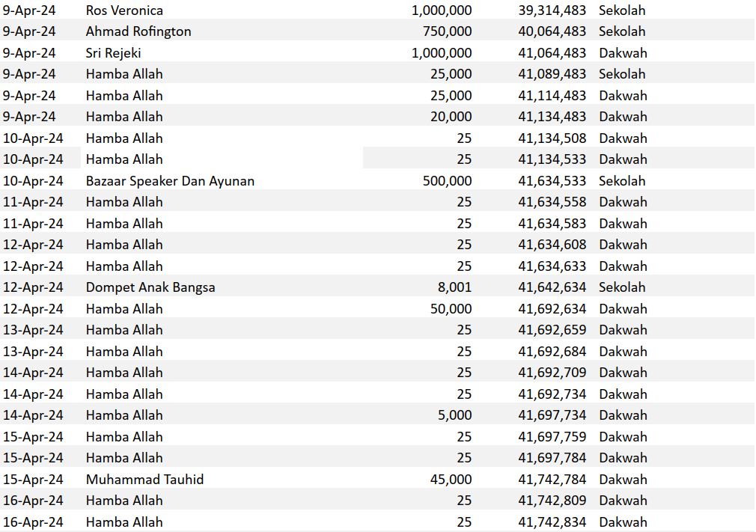
Task: Select the Sri Rejeki name cell
Action: 114,53
